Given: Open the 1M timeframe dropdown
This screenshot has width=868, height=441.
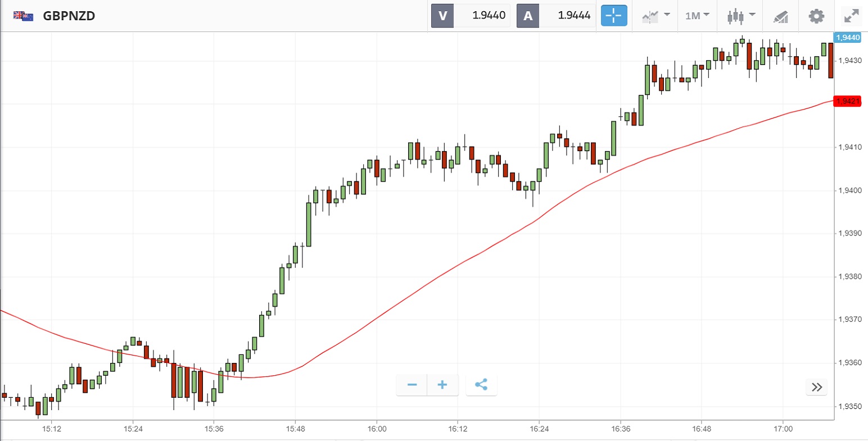Looking at the screenshot, I should 697,16.
